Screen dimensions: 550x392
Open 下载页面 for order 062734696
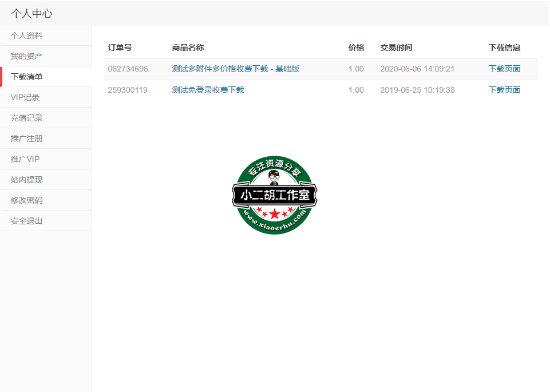pyautogui.click(x=504, y=68)
